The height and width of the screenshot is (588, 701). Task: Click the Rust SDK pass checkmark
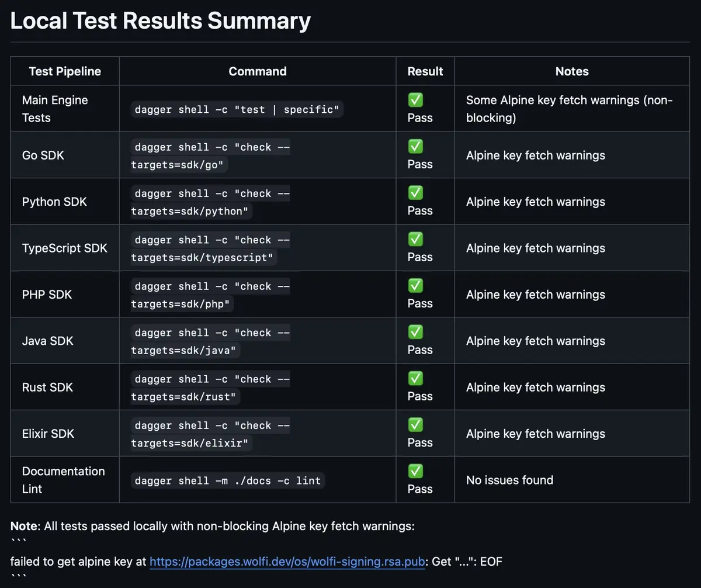click(415, 378)
